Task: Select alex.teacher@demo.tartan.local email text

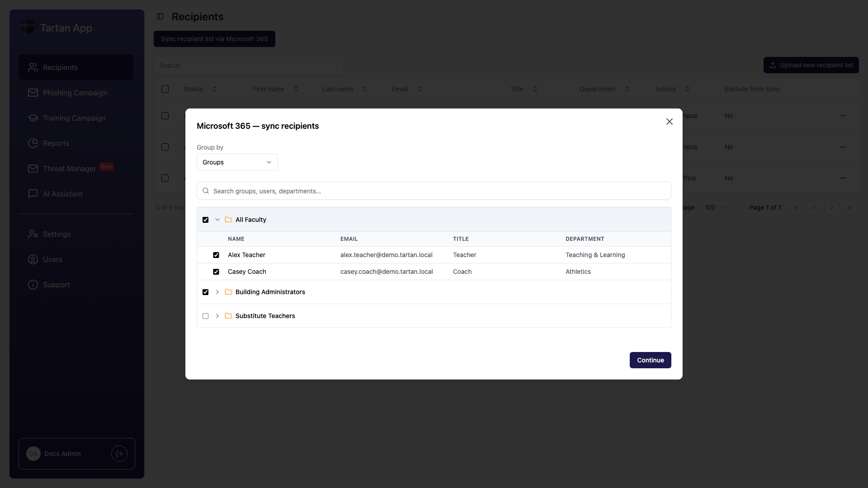Action: click(387, 255)
